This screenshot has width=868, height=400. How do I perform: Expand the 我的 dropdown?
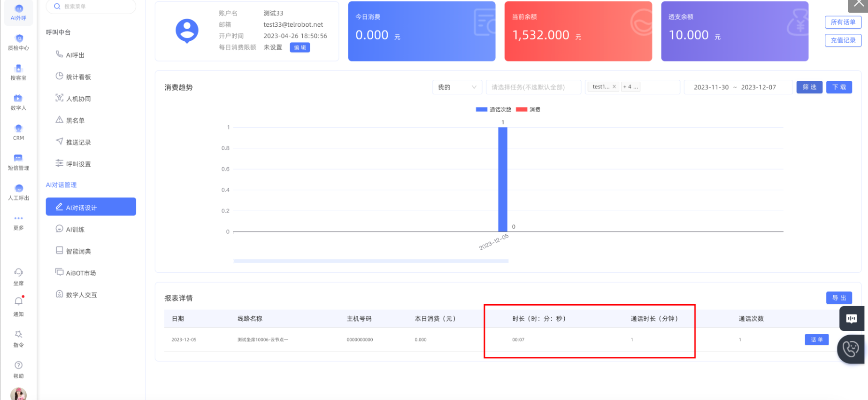[457, 87]
